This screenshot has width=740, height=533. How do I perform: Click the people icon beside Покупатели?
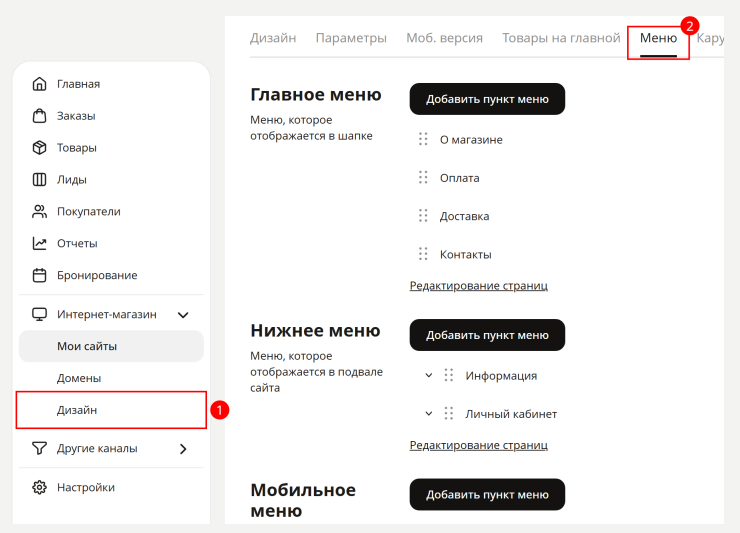coord(39,212)
